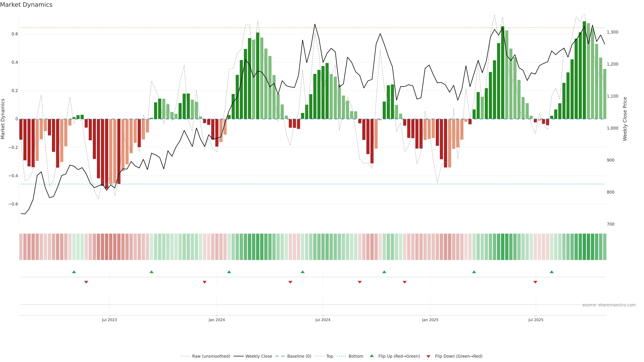
Task: Click the Jul 2023 x-axis label
Action: click(109, 320)
